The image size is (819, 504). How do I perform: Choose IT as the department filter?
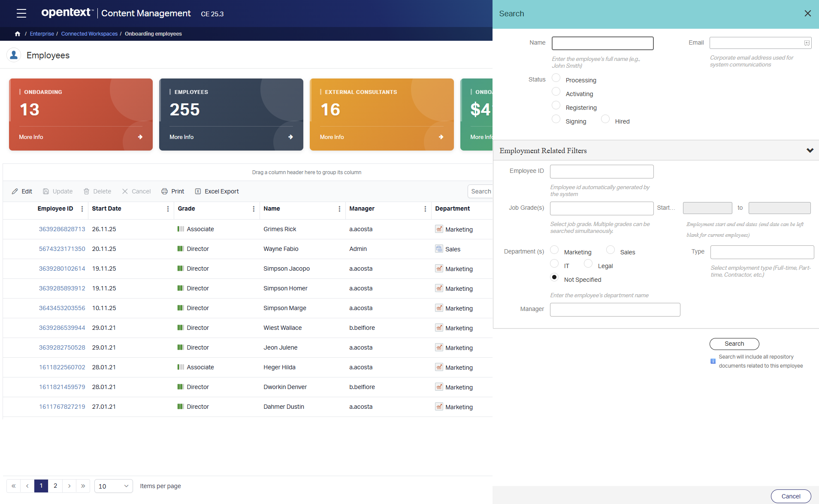[x=554, y=263]
